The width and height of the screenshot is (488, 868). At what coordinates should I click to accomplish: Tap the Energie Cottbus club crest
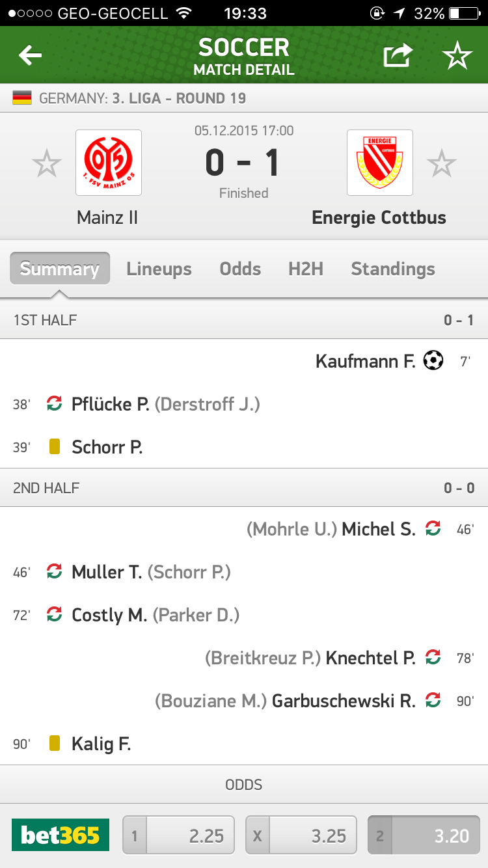pyautogui.click(x=380, y=163)
